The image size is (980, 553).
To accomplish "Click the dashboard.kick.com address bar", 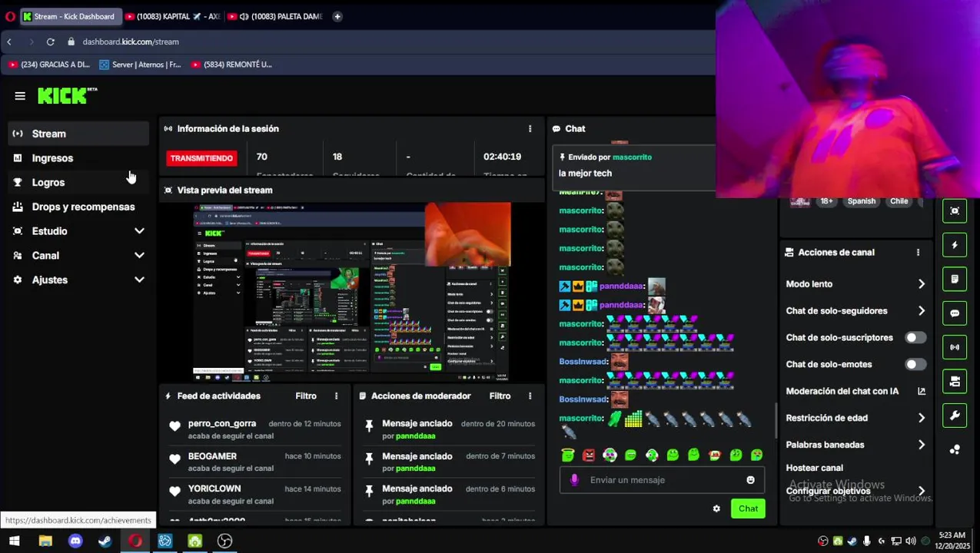I will 131,42.
